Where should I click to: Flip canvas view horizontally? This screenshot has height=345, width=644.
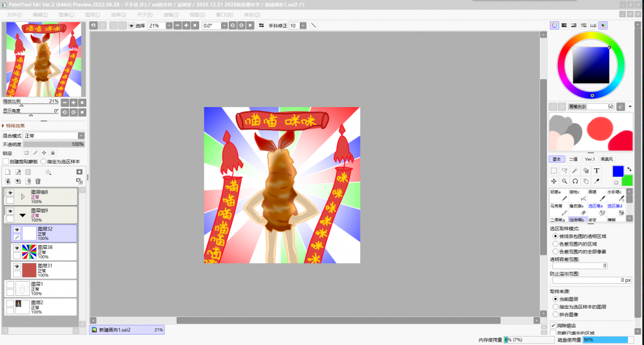[261, 25]
